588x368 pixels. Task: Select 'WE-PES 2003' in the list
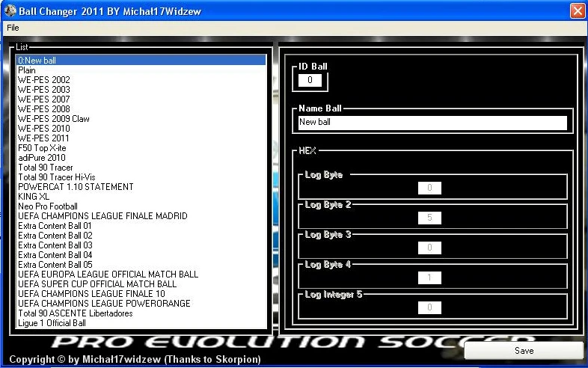click(x=141, y=90)
